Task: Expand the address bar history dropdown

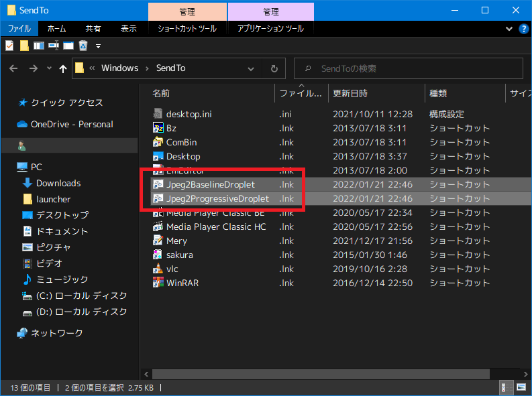Action: (251, 69)
